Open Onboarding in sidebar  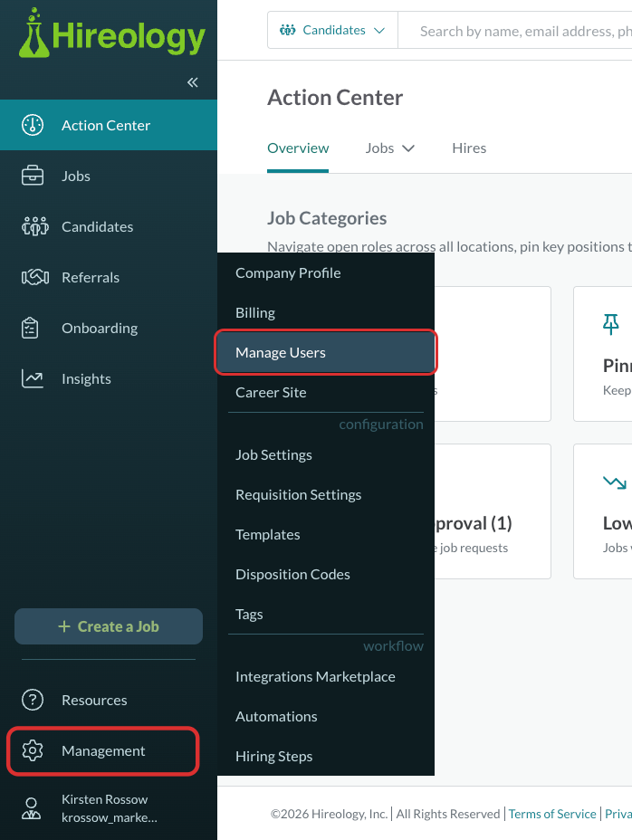tap(109, 328)
